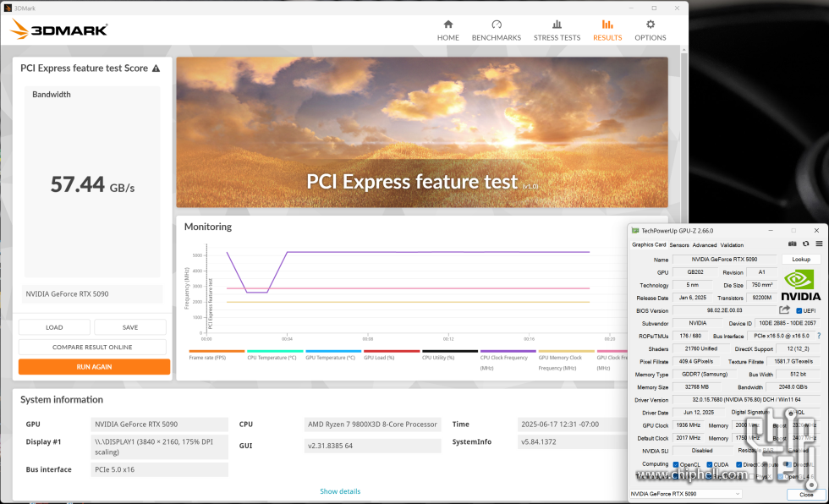Image resolution: width=829 pixels, height=504 pixels.
Task: Click the 3DMARK logo
Action: click(x=58, y=29)
